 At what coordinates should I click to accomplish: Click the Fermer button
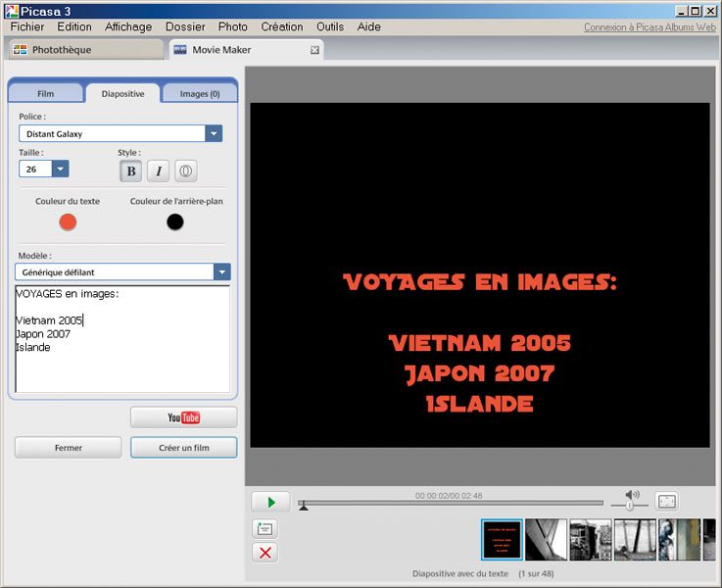[69, 448]
